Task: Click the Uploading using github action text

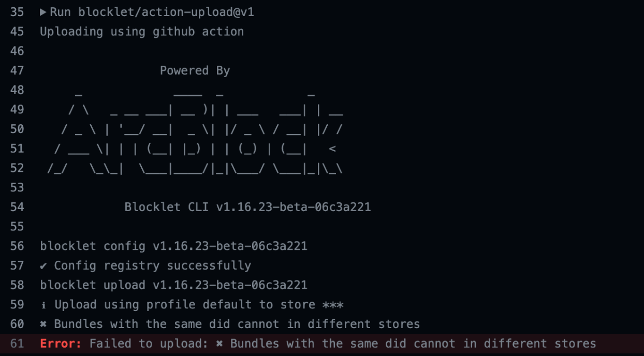Action: 142,32
